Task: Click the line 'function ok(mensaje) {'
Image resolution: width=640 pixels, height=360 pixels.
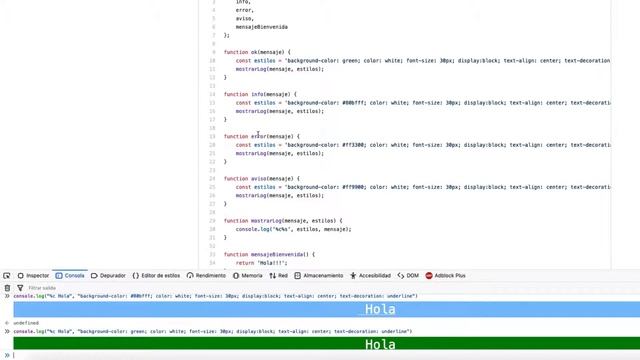Action: [257, 52]
